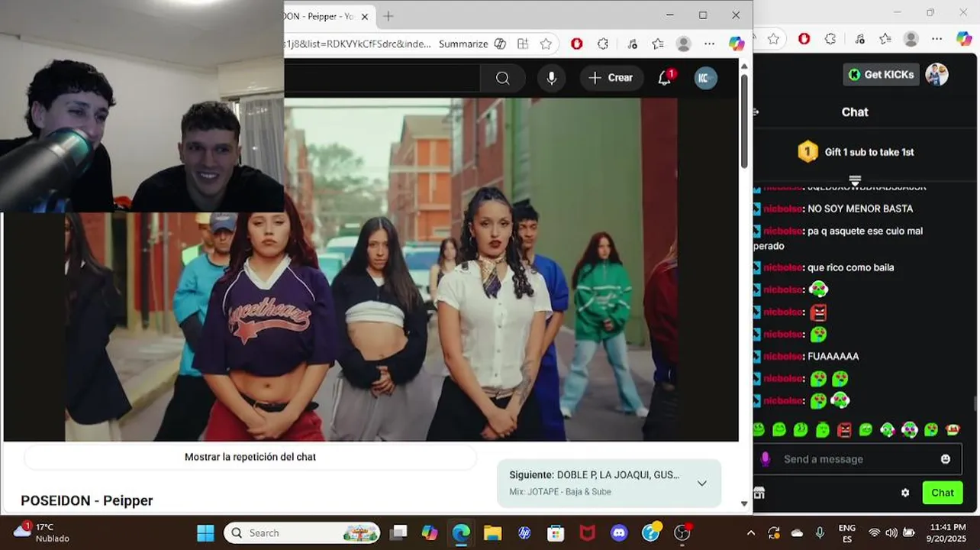The width and height of the screenshot is (980, 550).
Task: Expand the Siguiente up-next panel chevron
Action: (x=701, y=483)
